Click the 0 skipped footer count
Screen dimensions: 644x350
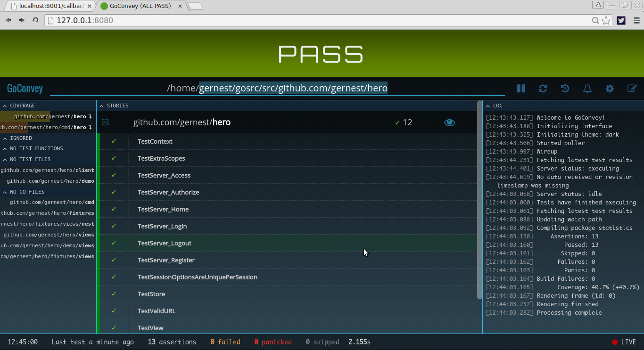(x=322, y=342)
